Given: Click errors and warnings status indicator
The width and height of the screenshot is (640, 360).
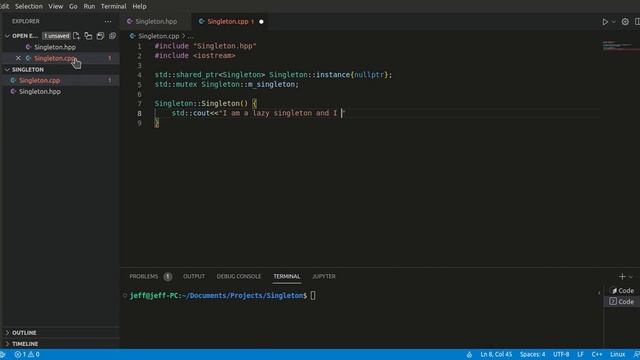Looking at the screenshot, I should click(27, 354).
